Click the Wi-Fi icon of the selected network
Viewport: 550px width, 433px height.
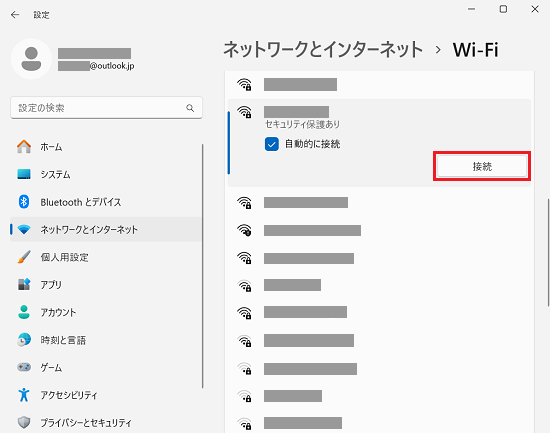point(244,112)
